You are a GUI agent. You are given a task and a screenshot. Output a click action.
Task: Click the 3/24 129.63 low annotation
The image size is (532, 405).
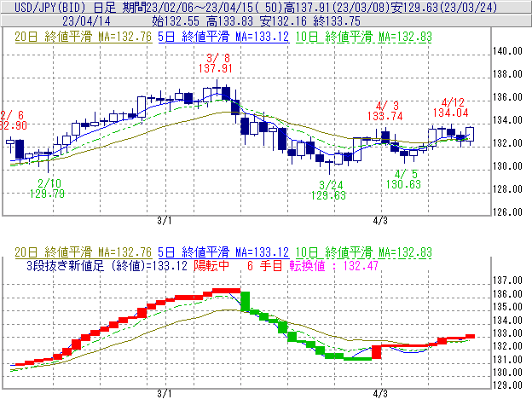[x=328, y=190]
